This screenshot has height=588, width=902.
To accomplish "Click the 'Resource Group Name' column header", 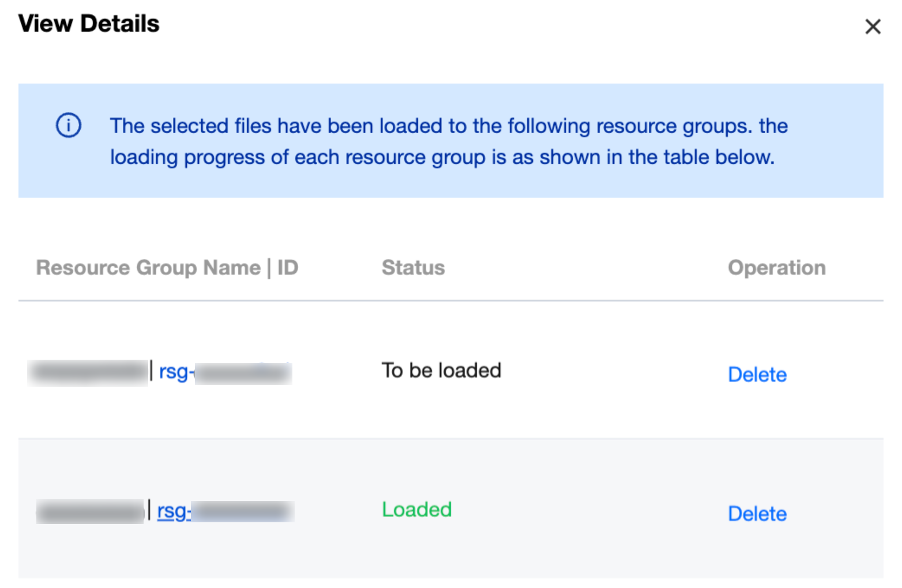I will (148, 267).
